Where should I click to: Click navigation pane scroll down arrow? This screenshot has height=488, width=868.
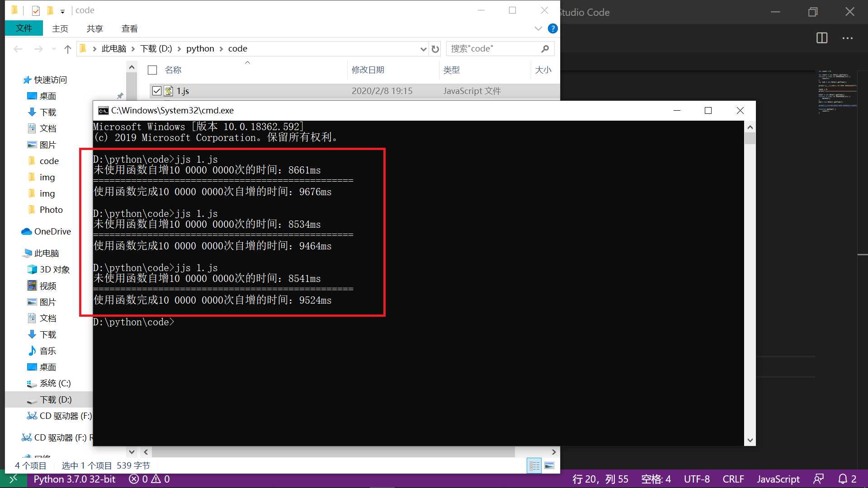coord(132,452)
